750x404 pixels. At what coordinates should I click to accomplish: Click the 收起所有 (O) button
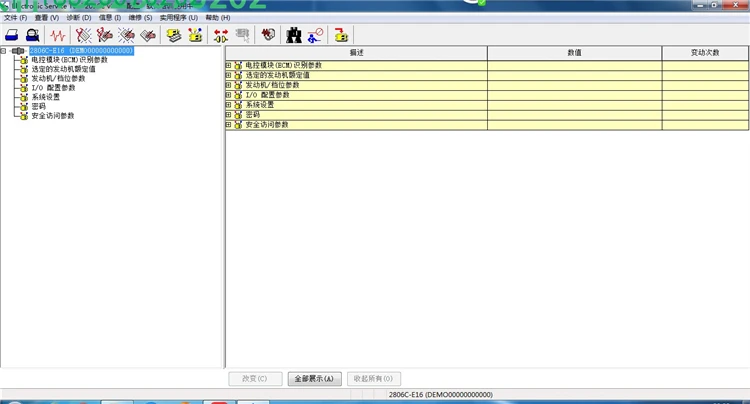coord(374,379)
